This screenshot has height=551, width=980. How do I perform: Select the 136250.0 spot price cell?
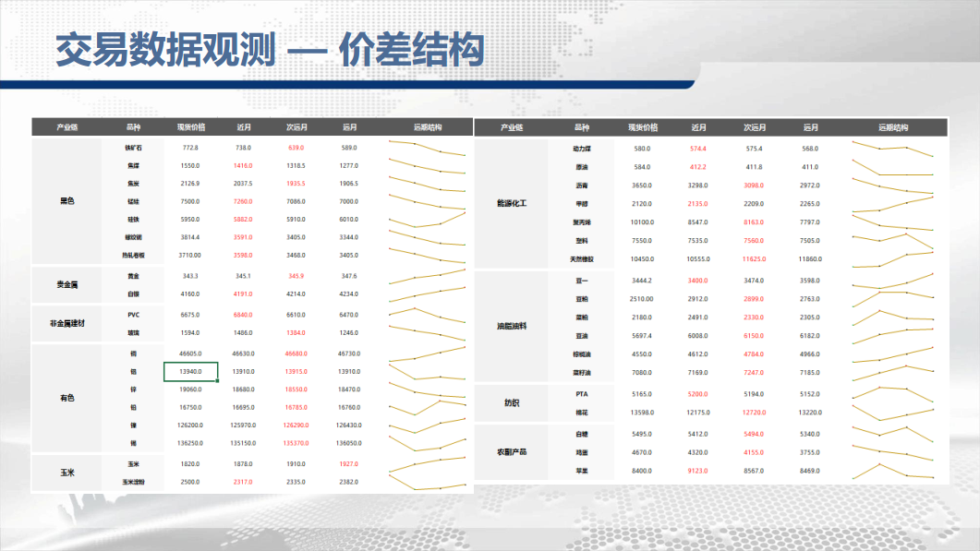click(x=191, y=443)
